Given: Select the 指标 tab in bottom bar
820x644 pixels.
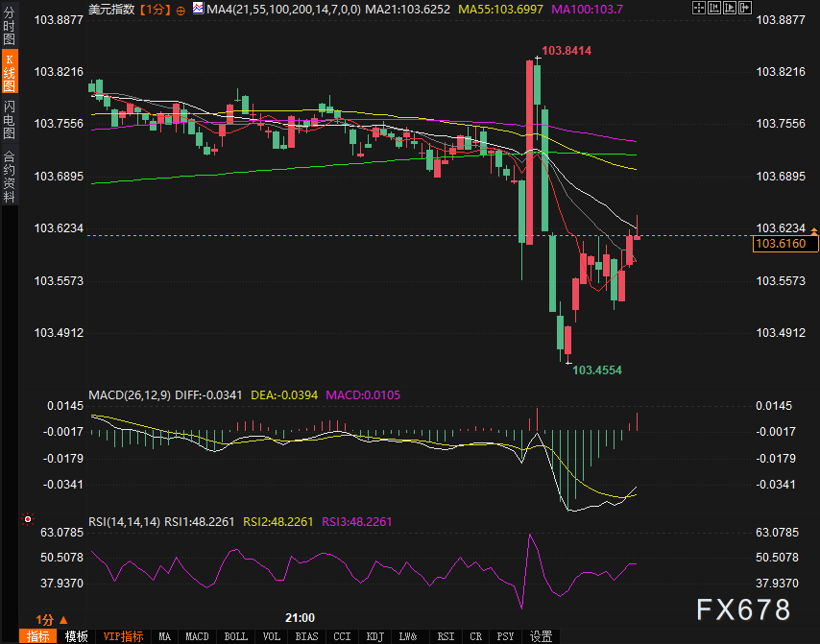Looking at the screenshot, I should [39, 636].
